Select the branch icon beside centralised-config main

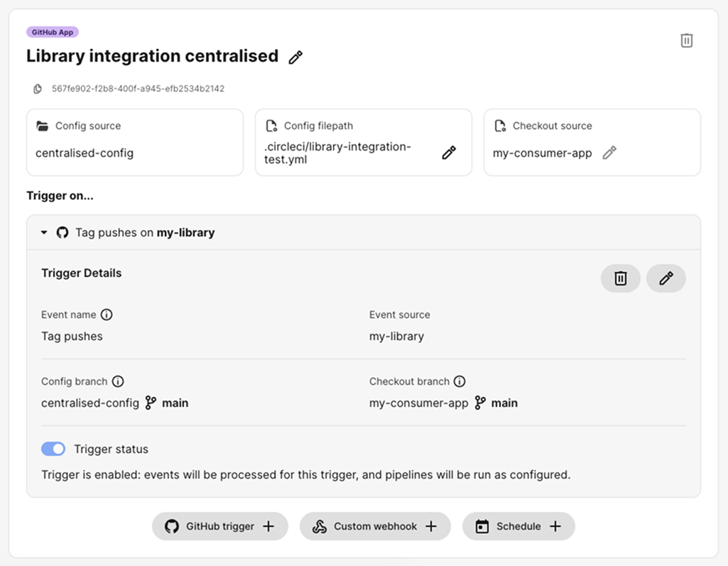tap(150, 403)
